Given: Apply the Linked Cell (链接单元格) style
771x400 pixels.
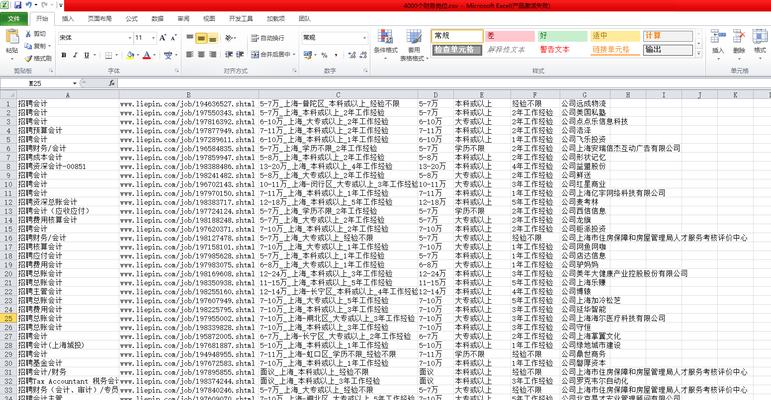Looking at the screenshot, I should pos(615,50).
